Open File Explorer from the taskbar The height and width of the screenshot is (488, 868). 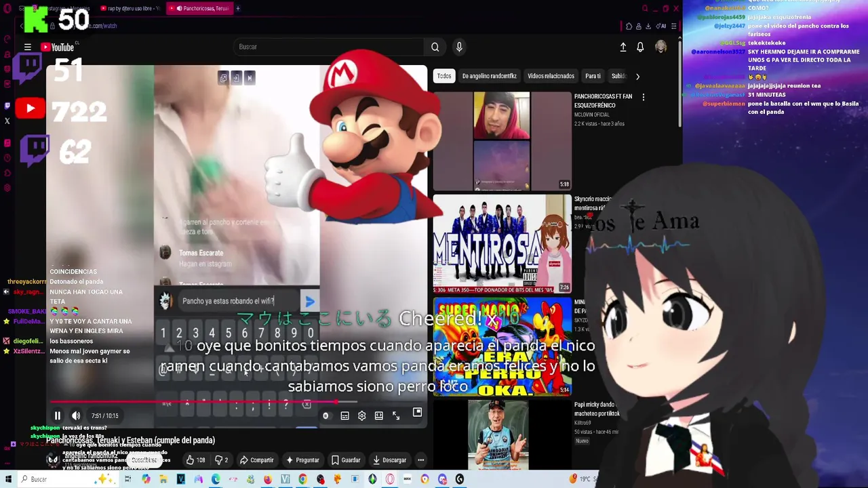tap(163, 479)
